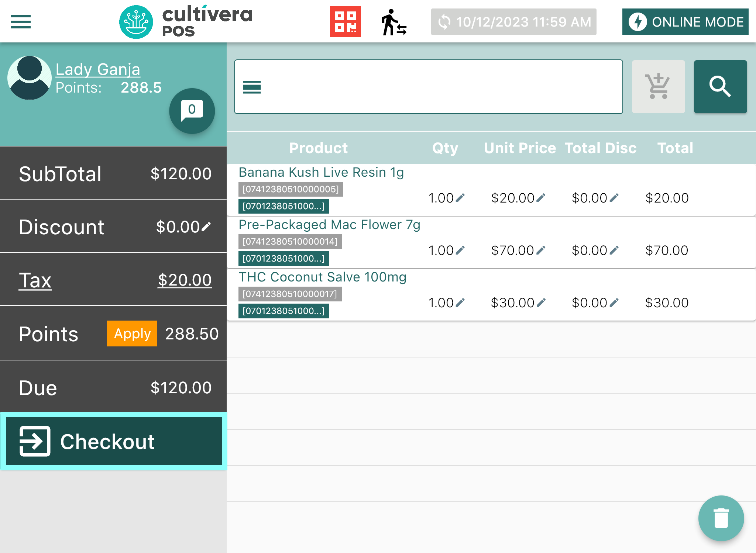Click the teal batch tag under Banana Kush

click(283, 206)
